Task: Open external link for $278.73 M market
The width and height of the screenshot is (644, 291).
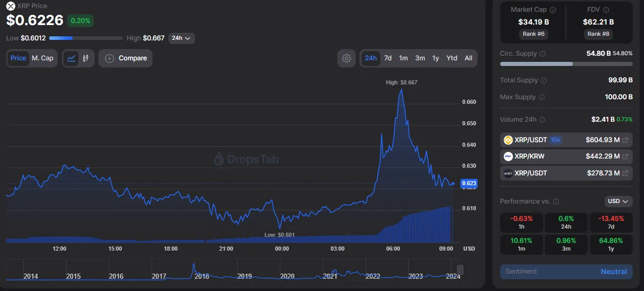Action: coord(625,173)
